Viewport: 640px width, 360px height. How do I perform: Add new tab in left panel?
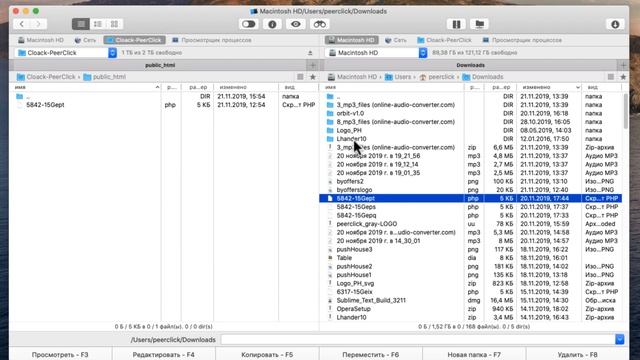point(313,65)
